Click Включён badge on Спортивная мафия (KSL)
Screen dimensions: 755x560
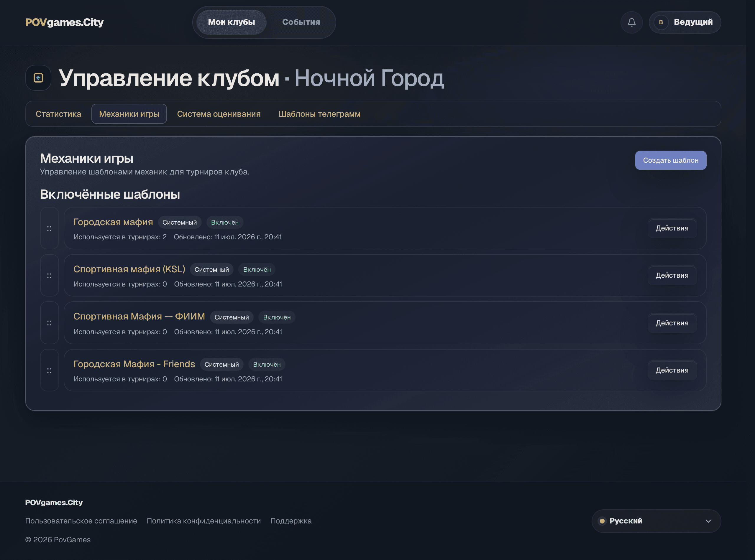tap(257, 269)
